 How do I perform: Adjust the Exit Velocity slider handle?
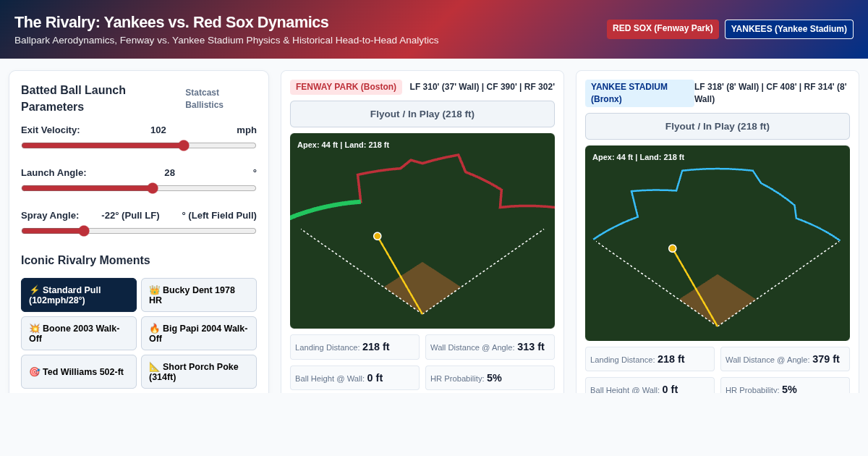[184, 145]
